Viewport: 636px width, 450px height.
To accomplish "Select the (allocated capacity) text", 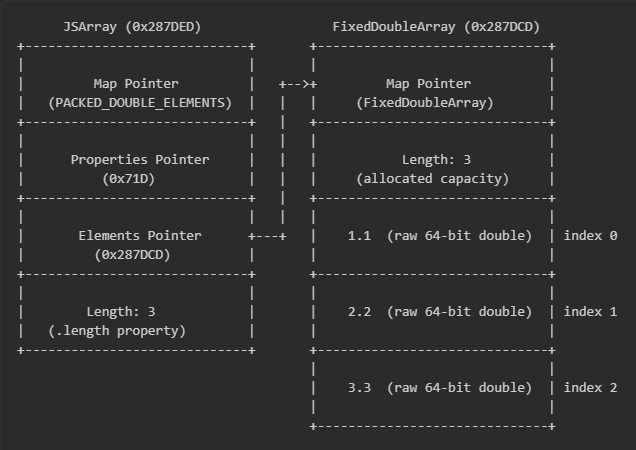I will click(x=432, y=178).
